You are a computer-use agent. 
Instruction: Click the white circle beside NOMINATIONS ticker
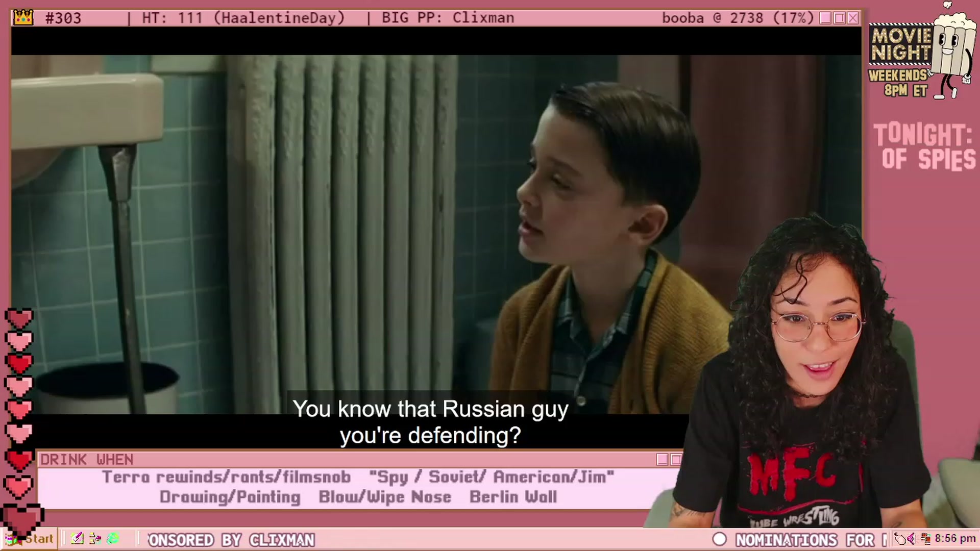719,539
